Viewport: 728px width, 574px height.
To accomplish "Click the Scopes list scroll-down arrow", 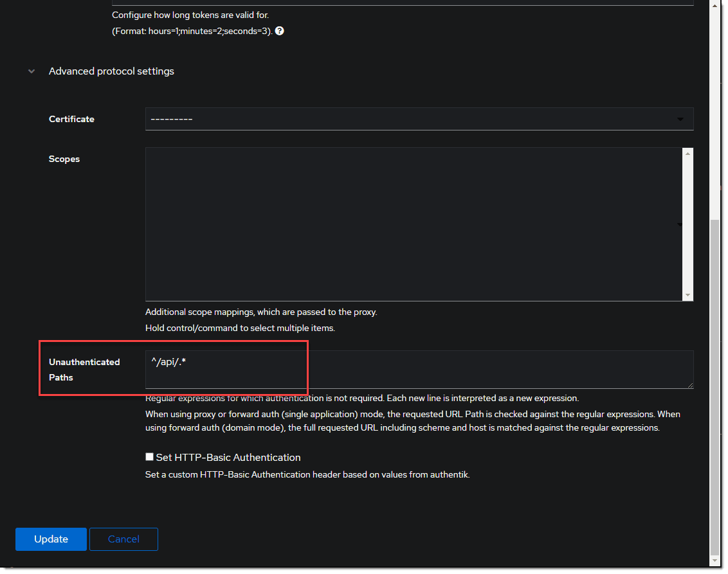I will 688,294.
